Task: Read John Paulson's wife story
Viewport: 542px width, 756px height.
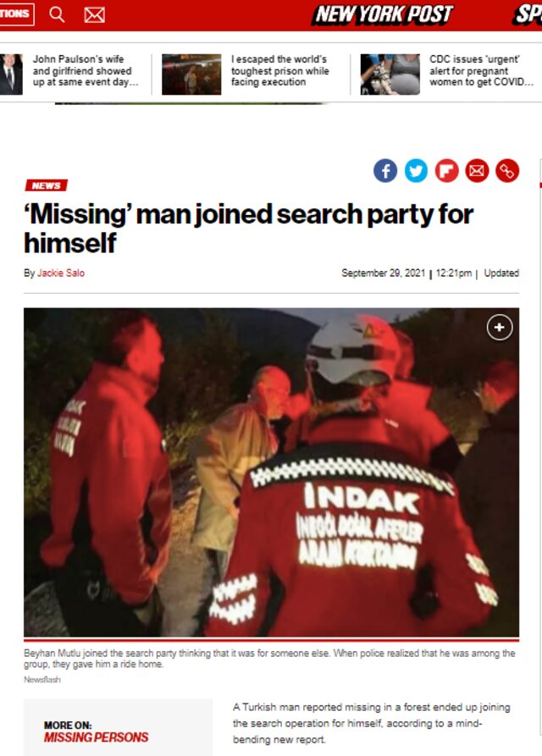Action: pyautogui.click(x=86, y=70)
